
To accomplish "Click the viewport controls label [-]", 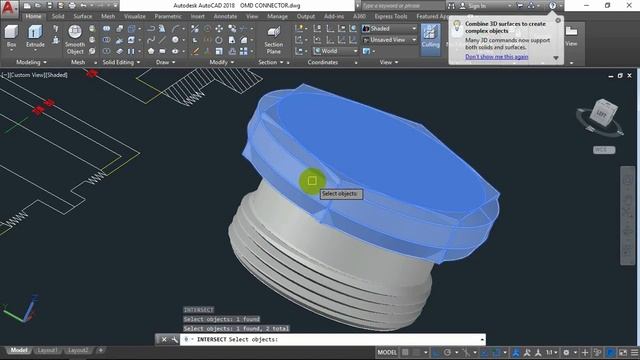I will 4,75.
